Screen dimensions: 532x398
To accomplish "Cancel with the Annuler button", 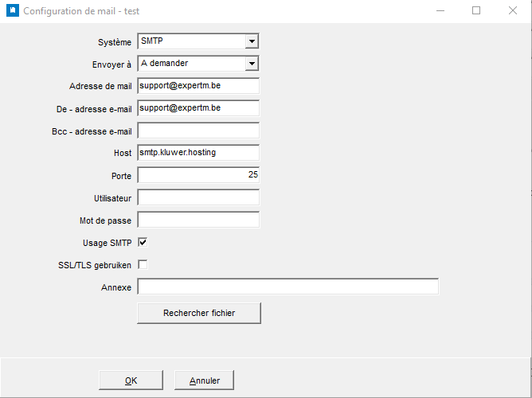I will point(204,380).
